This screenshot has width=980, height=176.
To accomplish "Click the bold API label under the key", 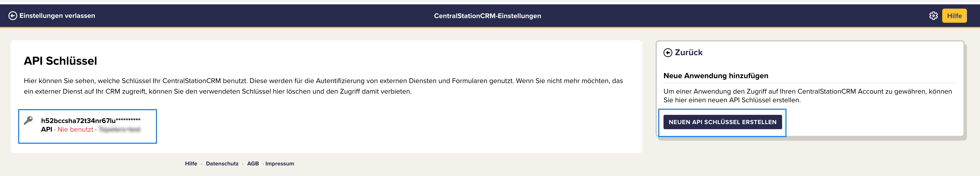I will (x=46, y=130).
